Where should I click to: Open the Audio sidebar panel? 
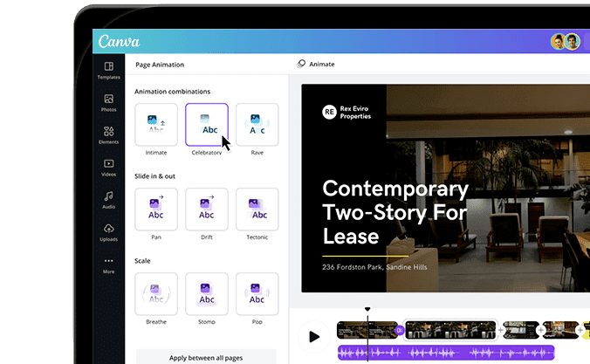109,200
